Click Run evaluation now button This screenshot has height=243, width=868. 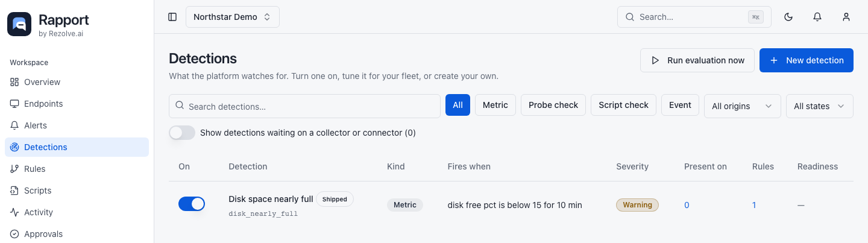pos(697,60)
